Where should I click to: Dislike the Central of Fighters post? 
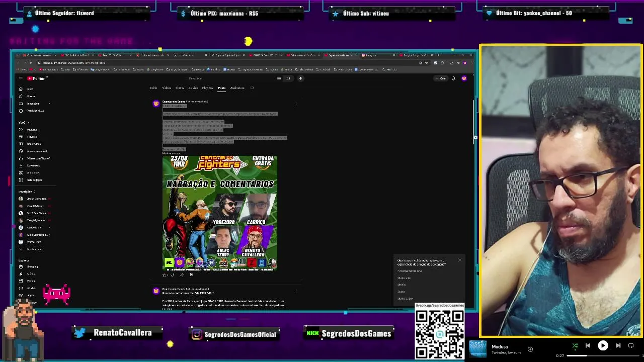coord(172,275)
